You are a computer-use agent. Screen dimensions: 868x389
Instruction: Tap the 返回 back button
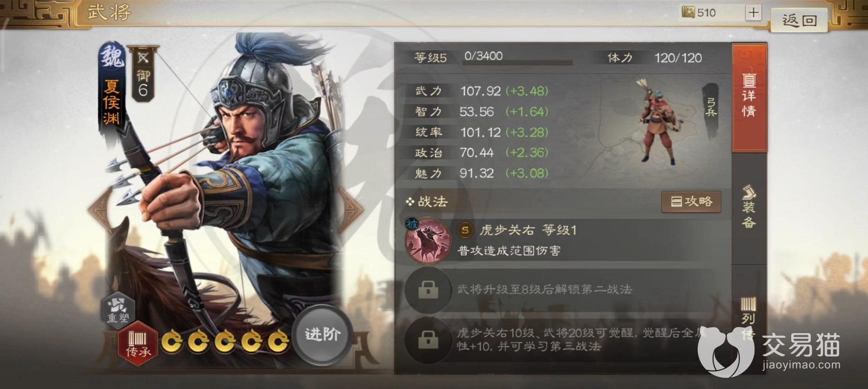point(799,20)
